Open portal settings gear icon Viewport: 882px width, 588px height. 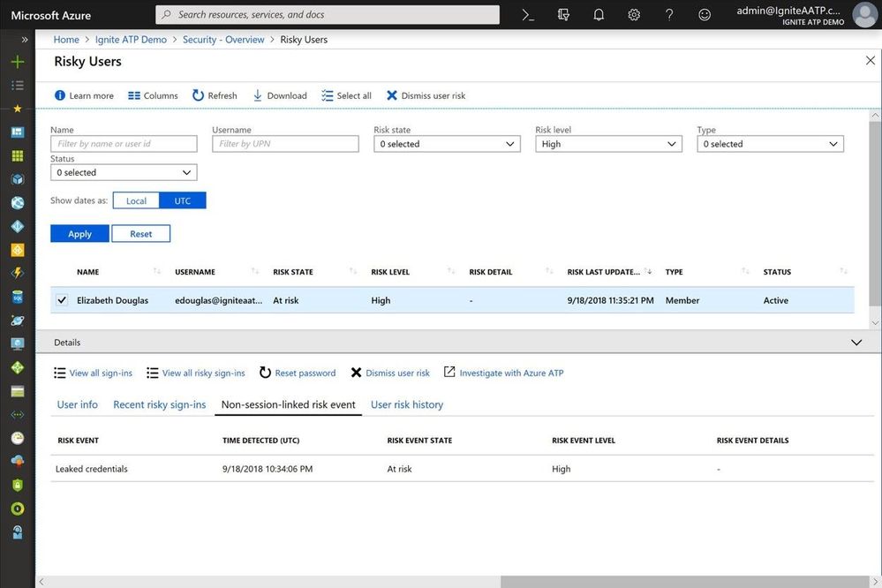tap(634, 15)
